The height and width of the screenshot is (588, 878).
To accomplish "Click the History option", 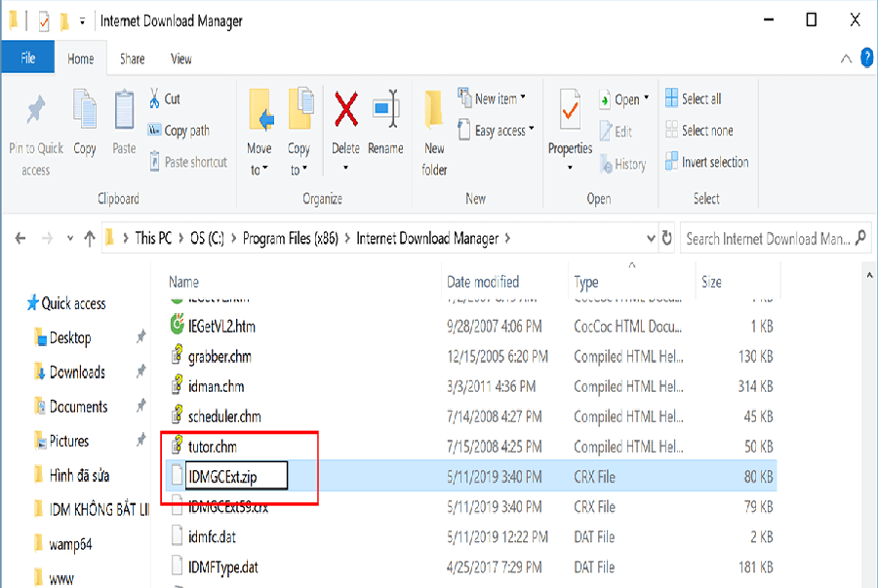I will click(622, 164).
